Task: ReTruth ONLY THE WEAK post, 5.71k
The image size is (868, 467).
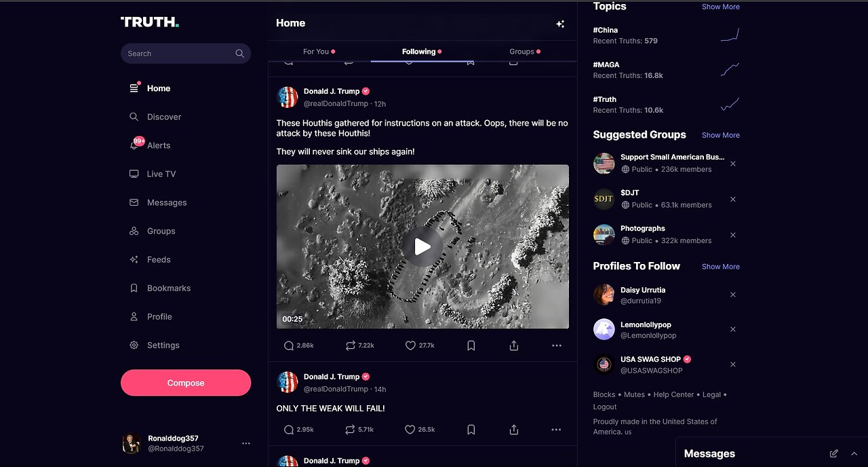Action: click(x=359, y=430)
